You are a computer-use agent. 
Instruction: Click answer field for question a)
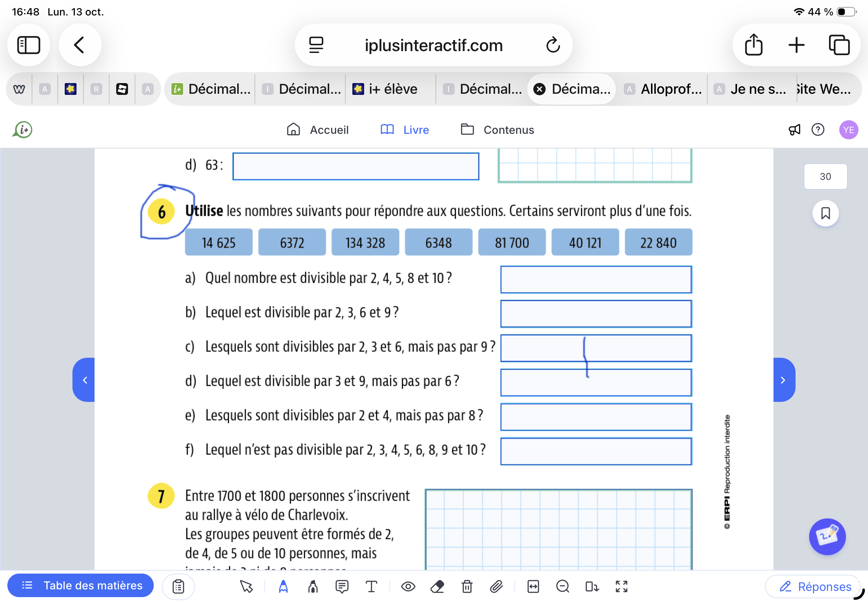[x=596, y=279]
